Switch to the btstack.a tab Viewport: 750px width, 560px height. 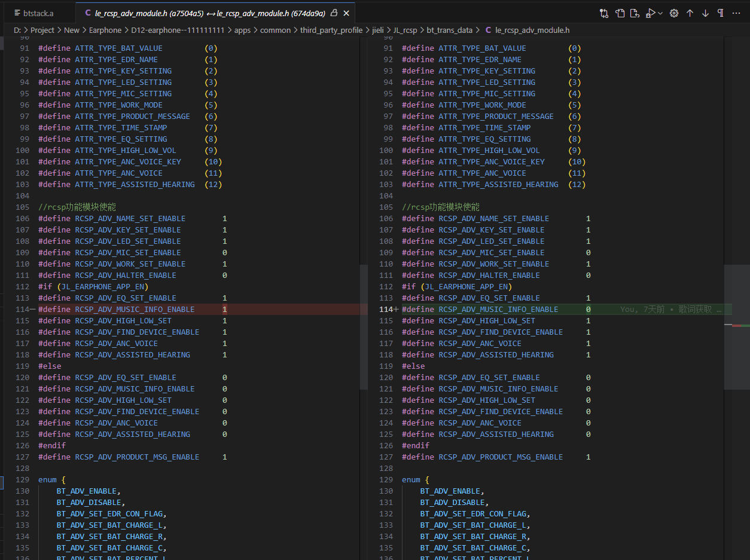pos(38,13)
